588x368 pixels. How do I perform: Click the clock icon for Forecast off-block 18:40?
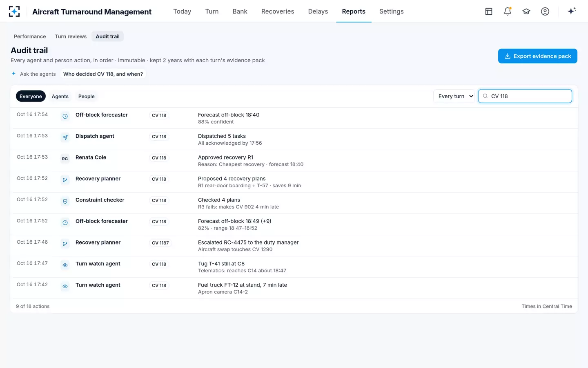[x=65, y=117]
